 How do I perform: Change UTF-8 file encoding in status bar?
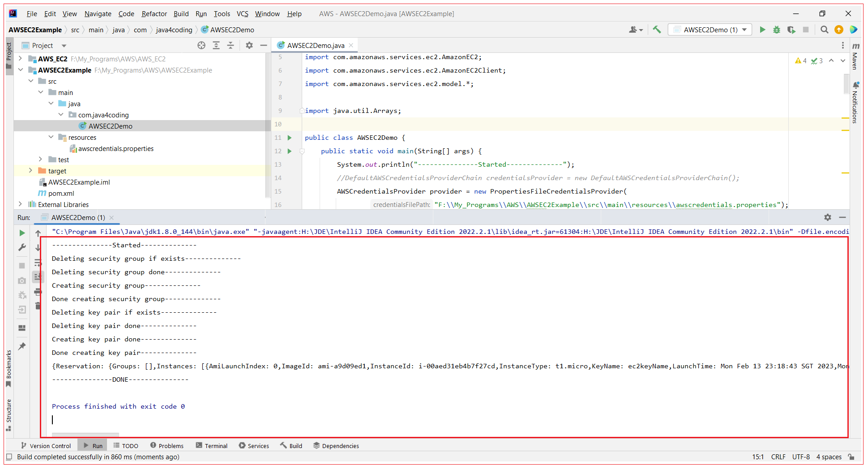[801, 457]
